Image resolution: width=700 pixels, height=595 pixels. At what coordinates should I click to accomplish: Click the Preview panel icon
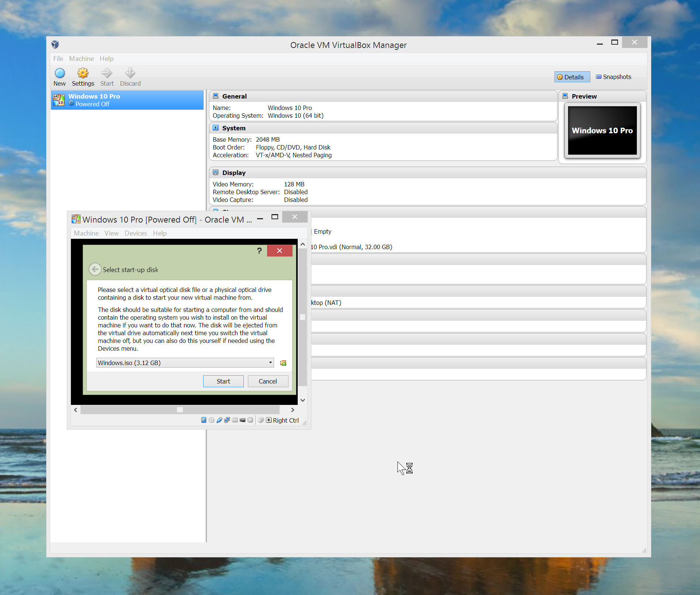(565, 96)
